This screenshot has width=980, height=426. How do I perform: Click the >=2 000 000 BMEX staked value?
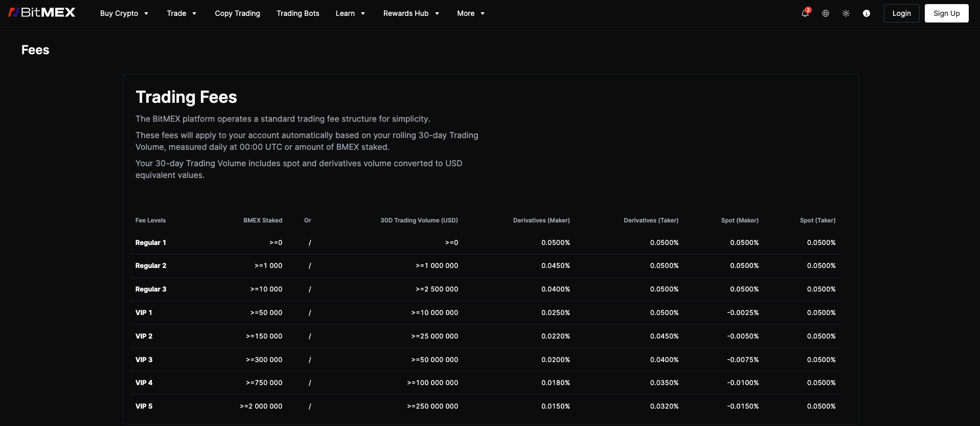pyautogui.click(x=261, y=406)
